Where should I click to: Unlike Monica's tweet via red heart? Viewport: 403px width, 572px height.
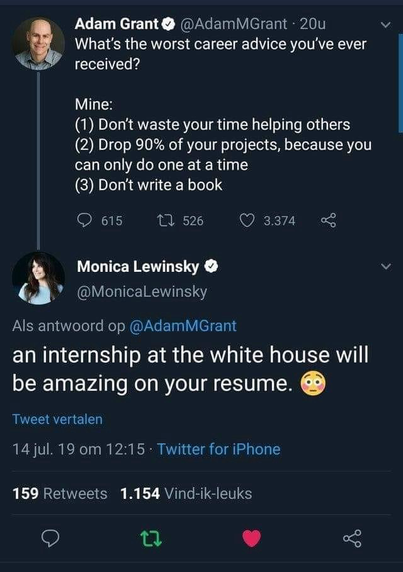coord(252,538)
